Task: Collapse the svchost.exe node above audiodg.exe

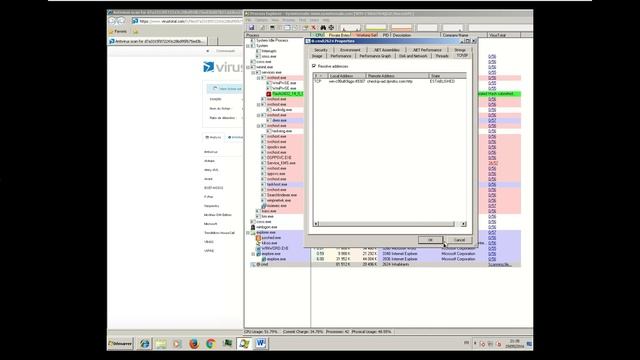Action: [x=258, y=104]
